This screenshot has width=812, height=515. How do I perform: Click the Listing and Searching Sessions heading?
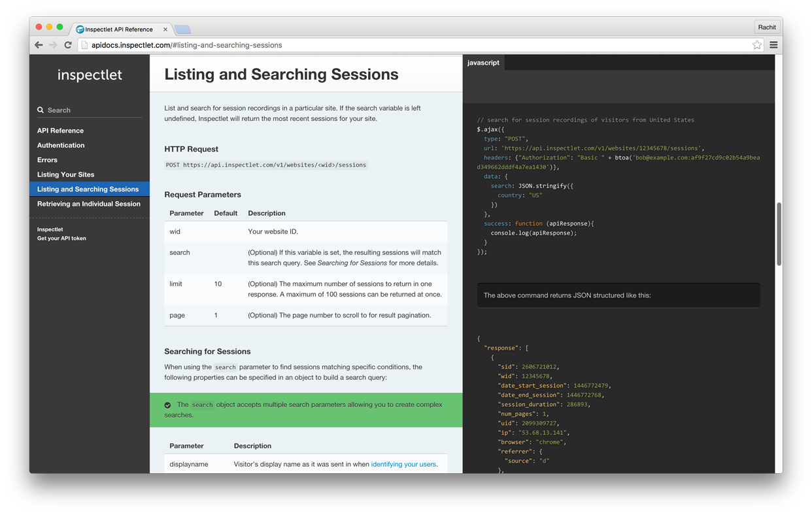point(281,75)
